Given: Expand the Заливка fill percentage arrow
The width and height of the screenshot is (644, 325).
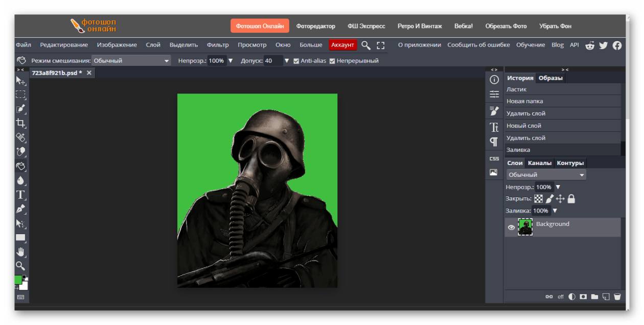Looking at the screenshot, I should [555, 211].
